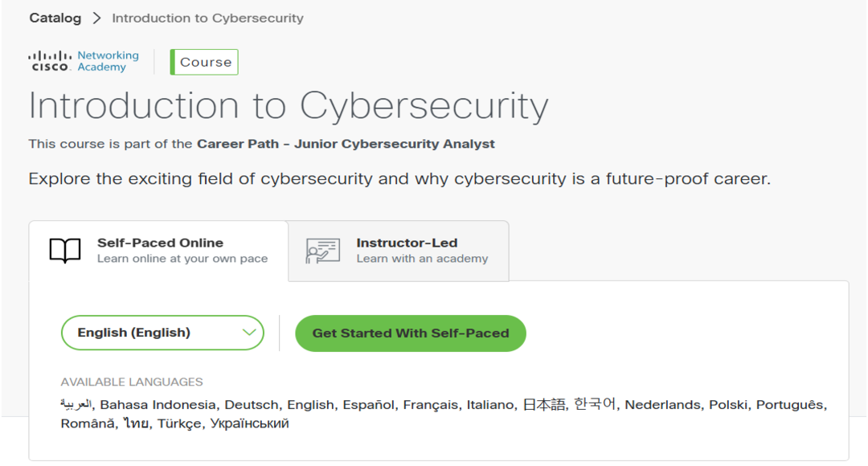The image size is (868, 466).
Task: Click the breadcrumb arrow separator
Action: tap(96, 18)
